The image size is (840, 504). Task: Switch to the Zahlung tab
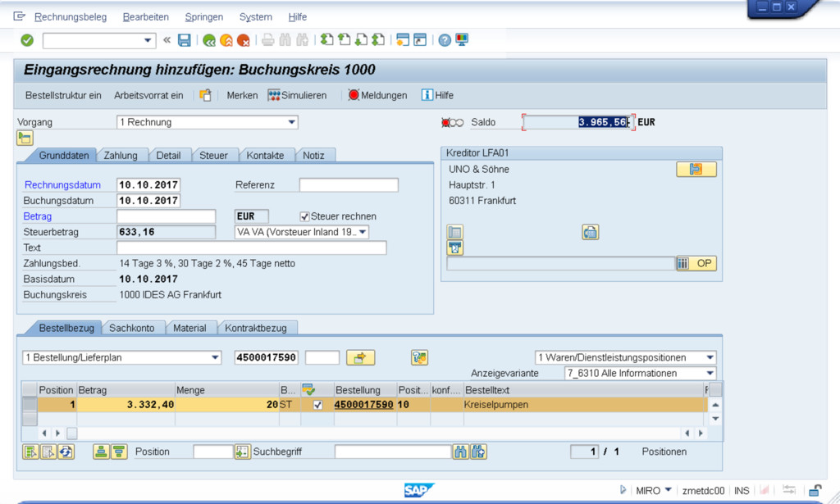(x=121, y=155)
